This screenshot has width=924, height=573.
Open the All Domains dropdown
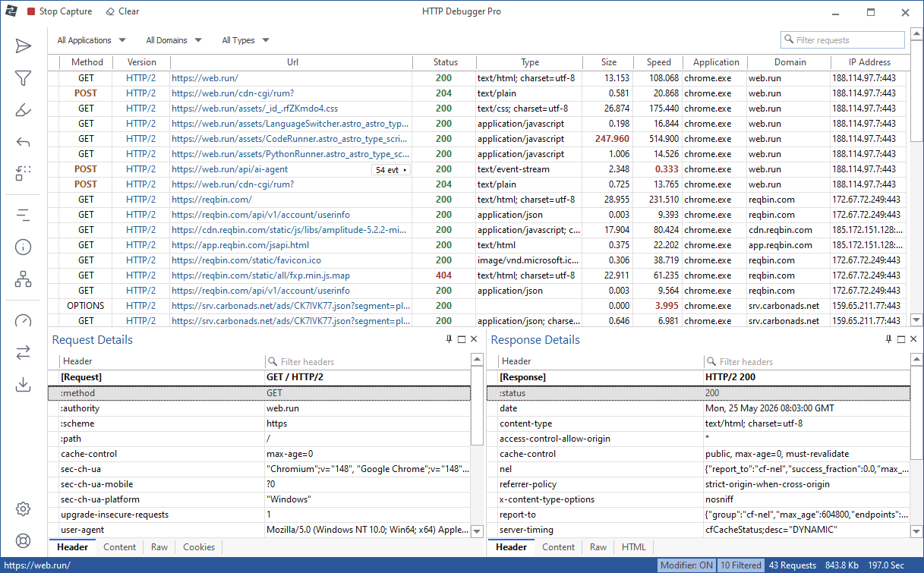pyautogui.click(x=174, y=40)
